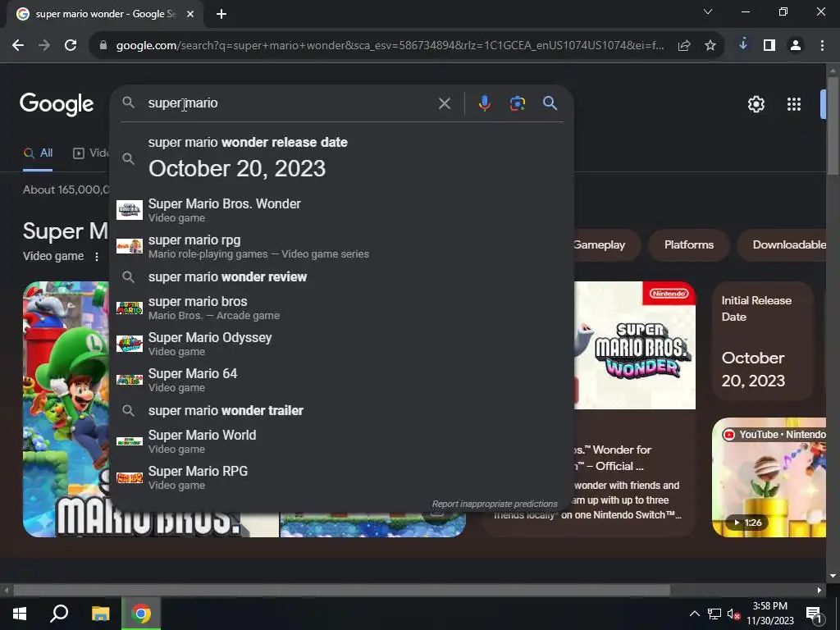Search by image with Google Lens icon
840x630 pixels.
[x=517, y=103]
